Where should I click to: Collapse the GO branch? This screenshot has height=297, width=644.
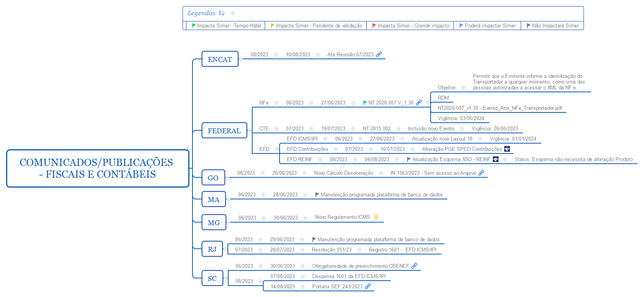[227, 177]
